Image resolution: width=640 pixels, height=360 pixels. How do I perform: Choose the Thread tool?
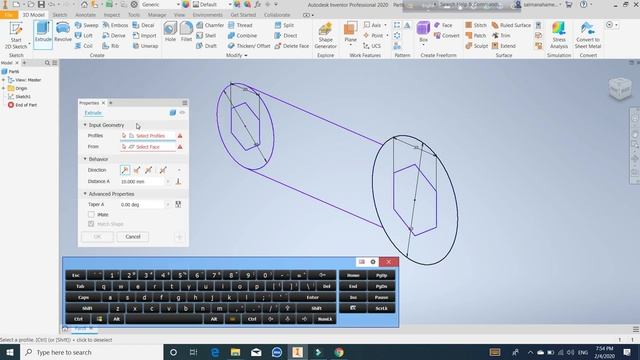point(240,25)
